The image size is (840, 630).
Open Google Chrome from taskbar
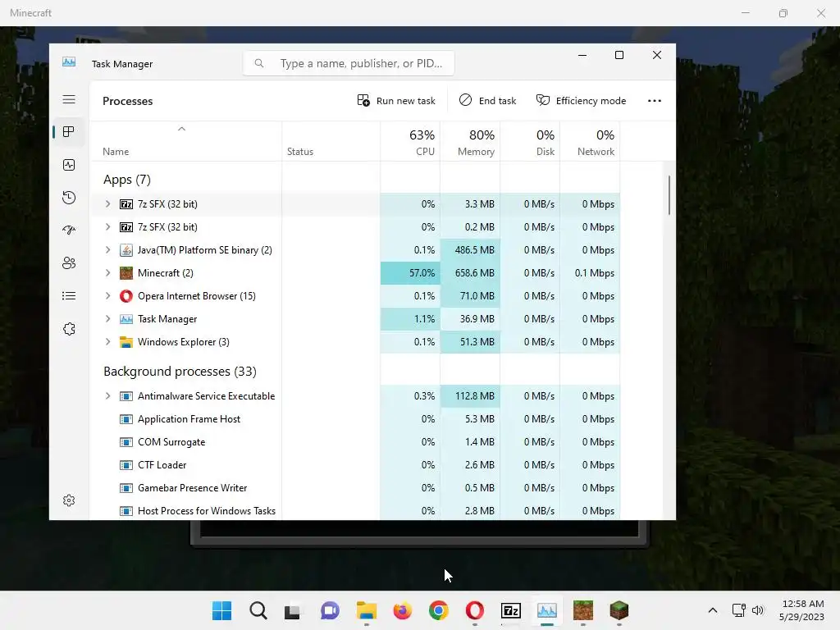tap(438, 610)
